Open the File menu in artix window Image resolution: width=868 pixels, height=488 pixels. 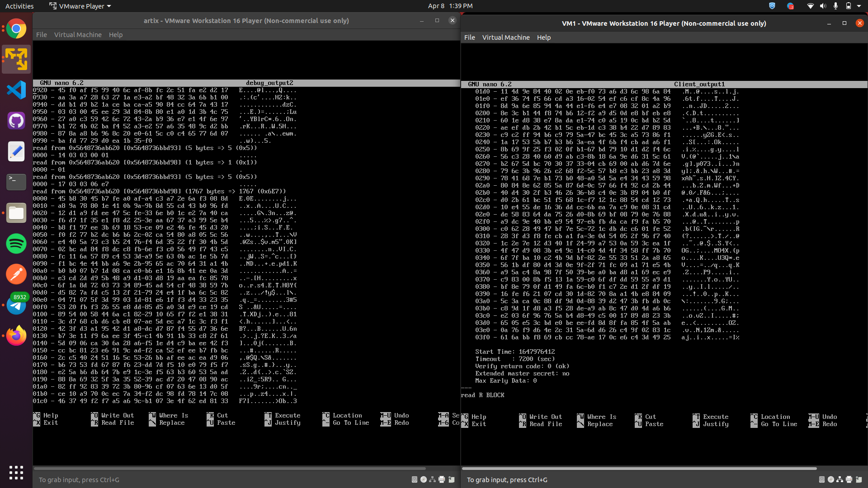click(x=41, y=35)
